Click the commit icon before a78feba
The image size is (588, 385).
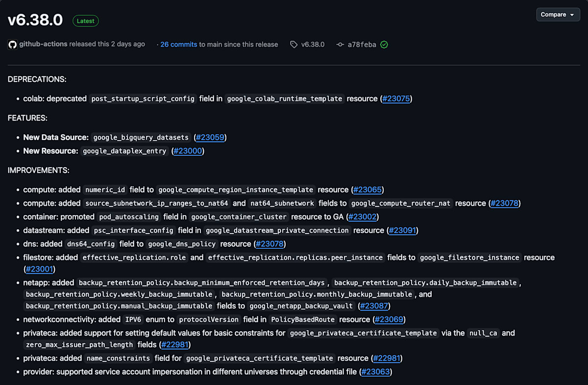click(340, 45)
